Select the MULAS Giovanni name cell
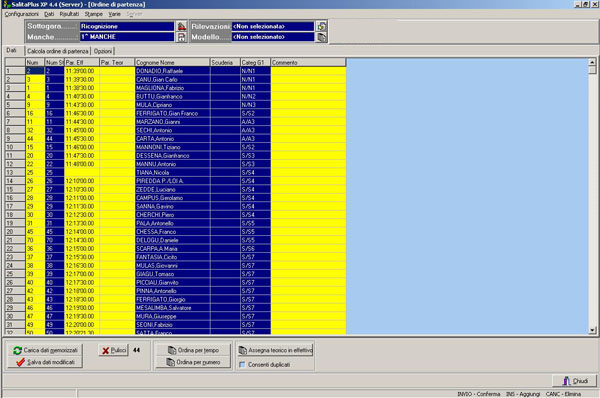This screenshot has height=398, width=600. 172,266
